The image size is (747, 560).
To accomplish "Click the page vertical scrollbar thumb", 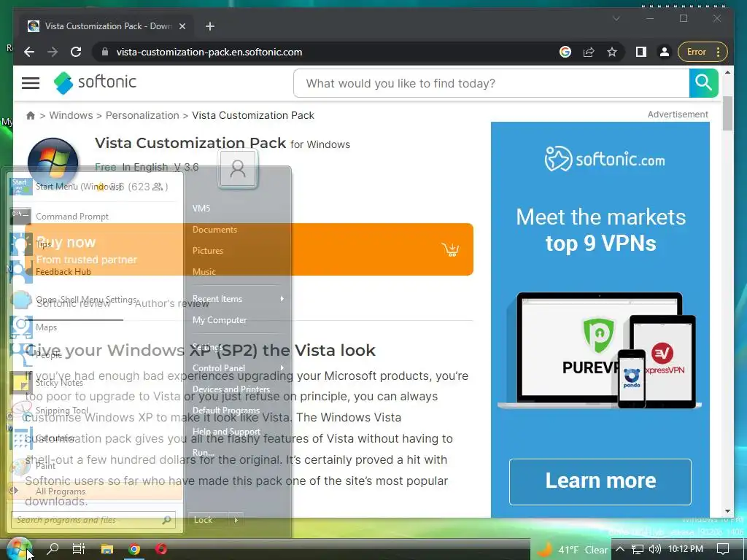I will click(727, 113).
